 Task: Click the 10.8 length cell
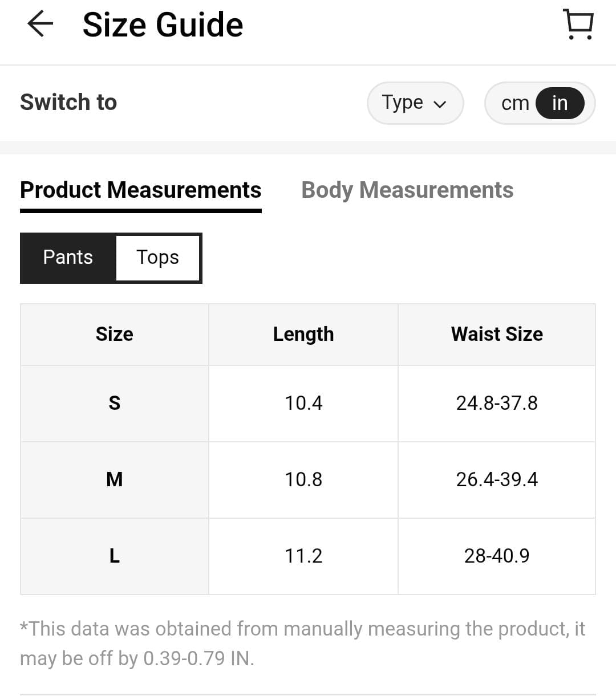point(303,479)
